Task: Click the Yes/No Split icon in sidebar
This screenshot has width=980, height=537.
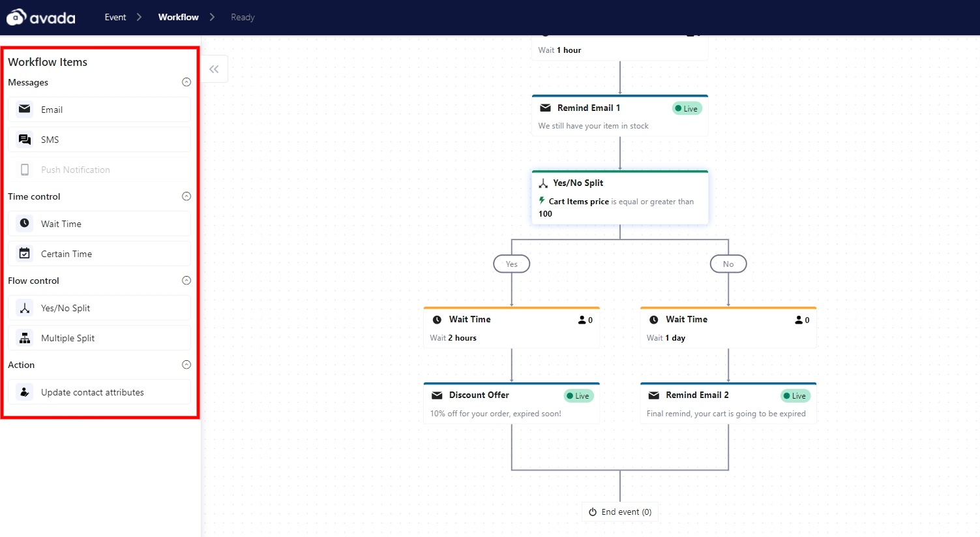Action: coord(25,308)
